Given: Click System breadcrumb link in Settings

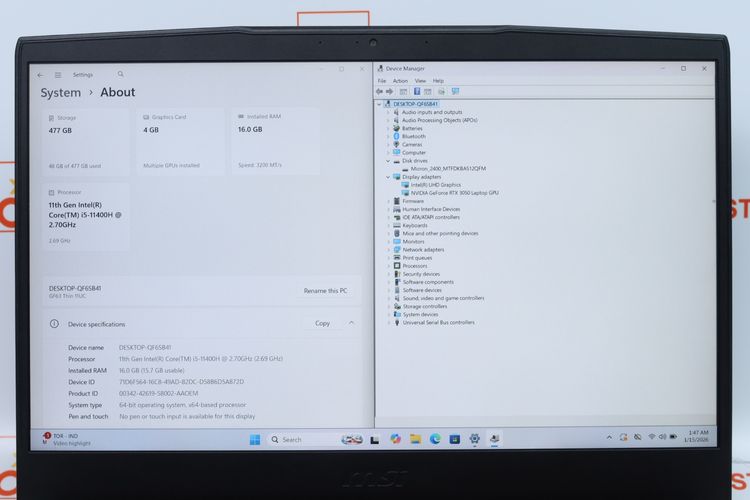Looking at the screenshot, I should (x=61, y=92).
